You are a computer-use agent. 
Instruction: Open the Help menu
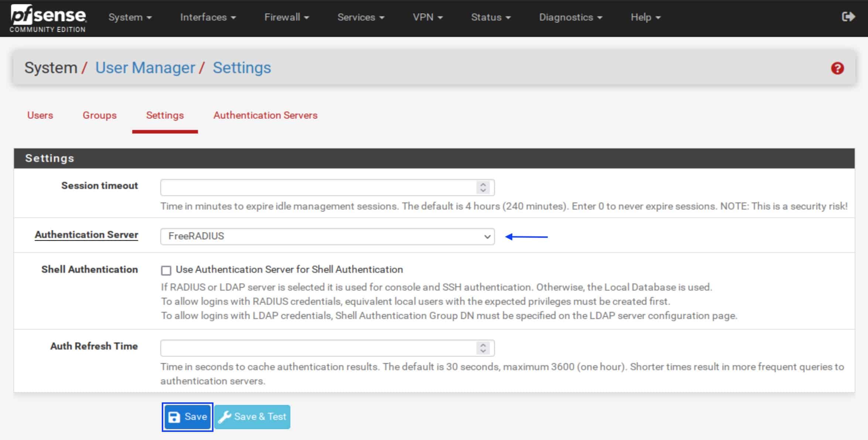pos(646,17)
